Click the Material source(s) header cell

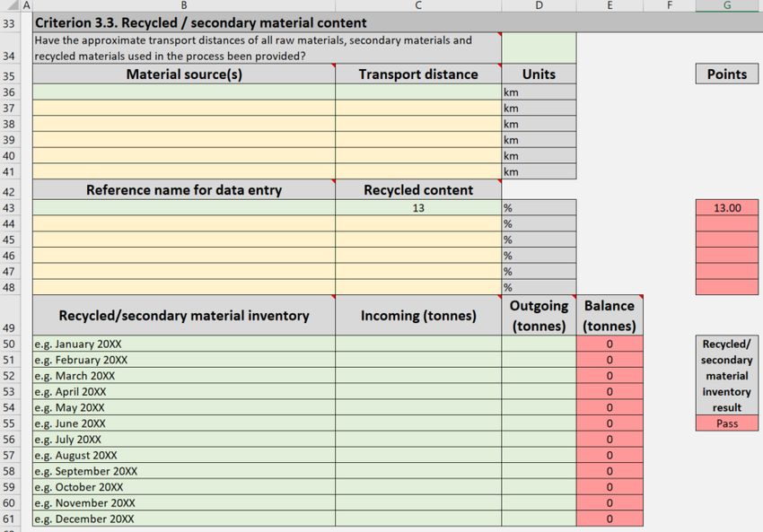184,74
